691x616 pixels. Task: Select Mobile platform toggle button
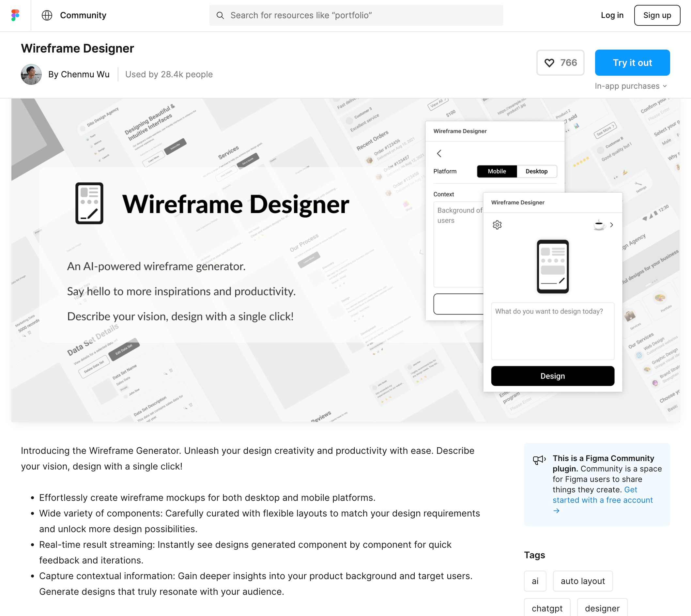click(x=497, y=171)
